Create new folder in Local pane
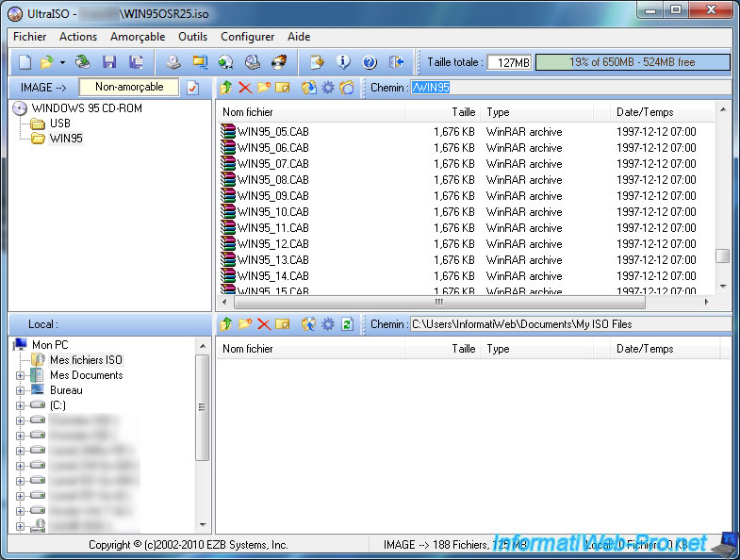The width and height of the screenshot is (740, 560). click(245, 324)
